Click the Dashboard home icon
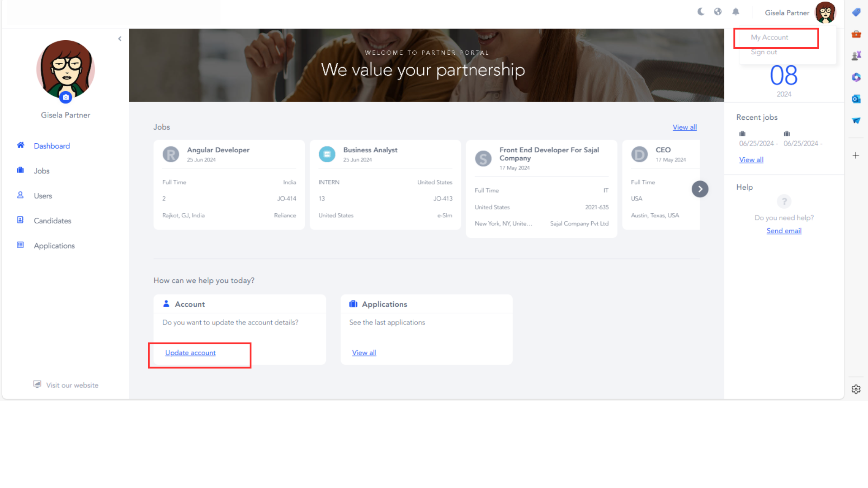The height and width of the screenshot is (488, 868). [x=20, y=145]
